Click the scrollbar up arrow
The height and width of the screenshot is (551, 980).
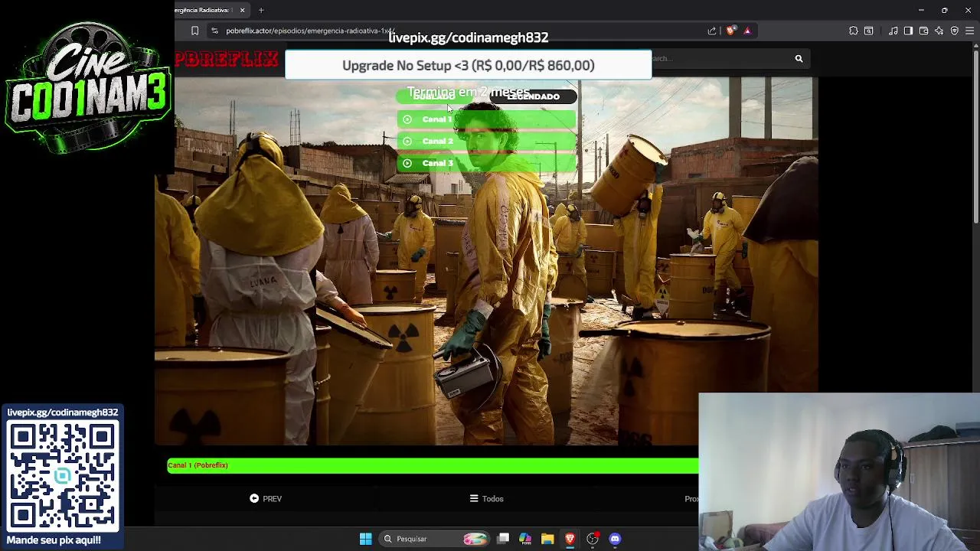(975, 46)
